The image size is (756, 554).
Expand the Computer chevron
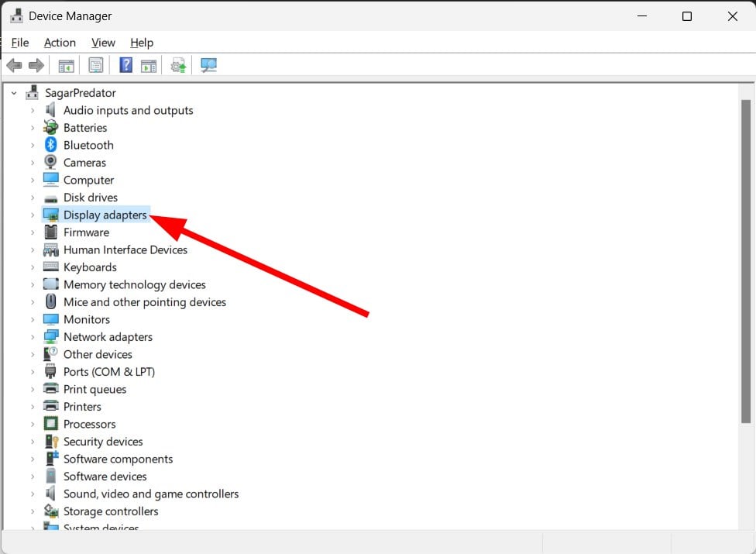click(x=33, y=181)
